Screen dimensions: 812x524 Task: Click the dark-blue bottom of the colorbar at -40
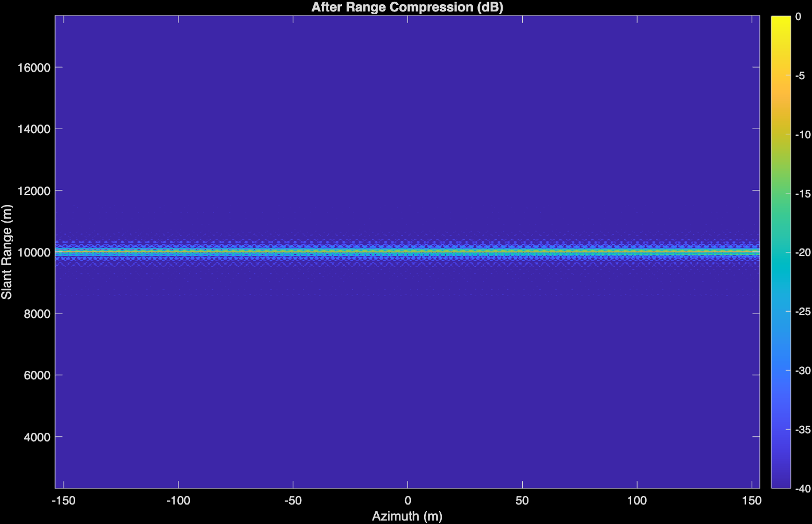(780, 485)
